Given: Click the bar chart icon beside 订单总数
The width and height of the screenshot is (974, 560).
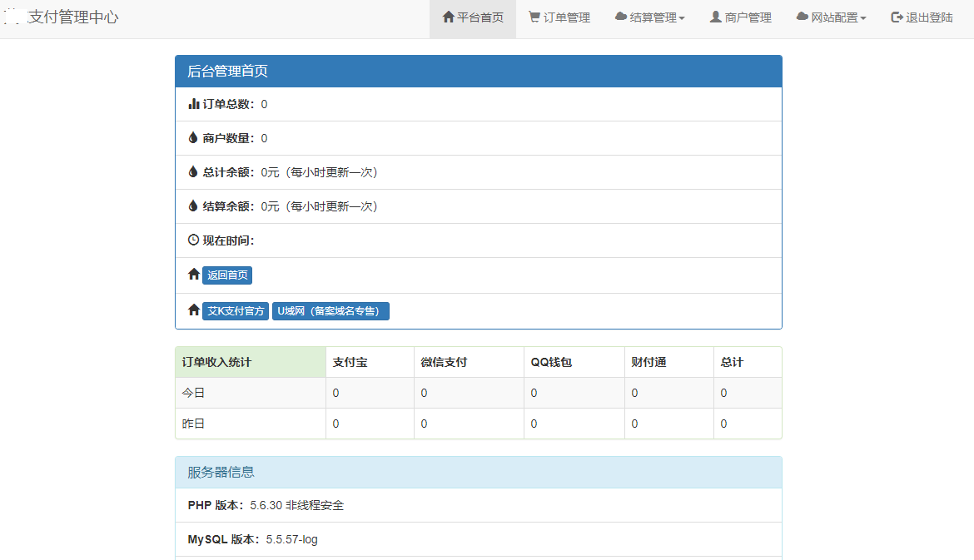Looking at the screenshot, I should point(191,104).
